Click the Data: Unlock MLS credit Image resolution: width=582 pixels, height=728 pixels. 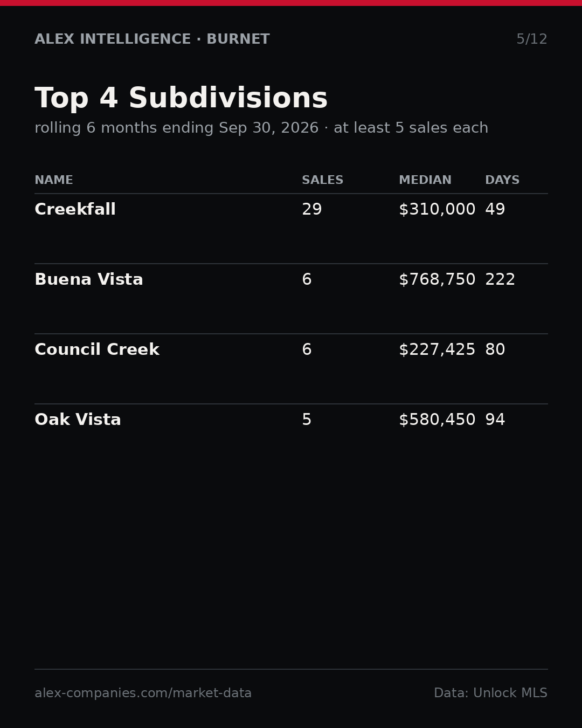pos(490,693)
